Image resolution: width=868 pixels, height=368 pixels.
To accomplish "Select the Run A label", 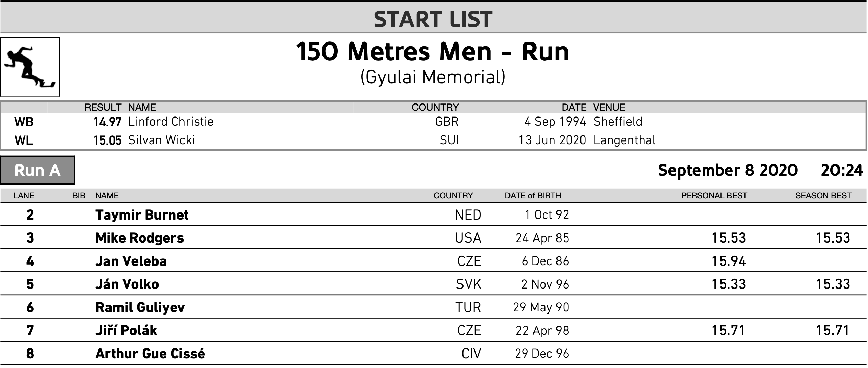I will pyautogui.click(x=38, y=170).
